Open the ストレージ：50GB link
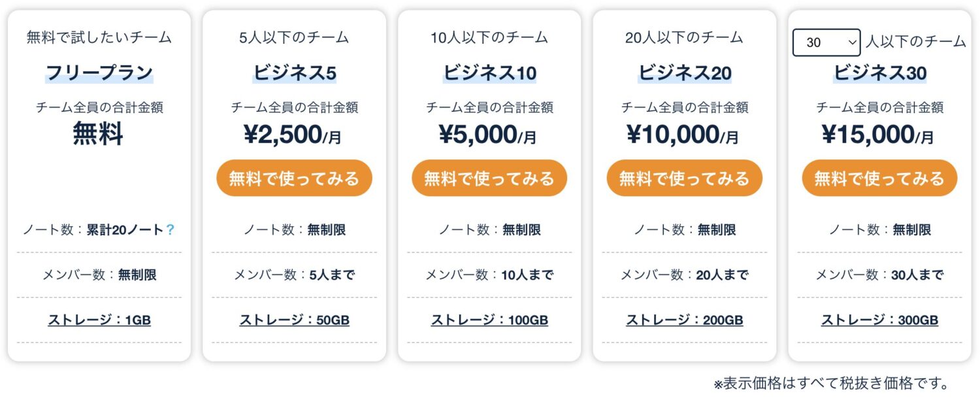 click(x=294, y=320)
